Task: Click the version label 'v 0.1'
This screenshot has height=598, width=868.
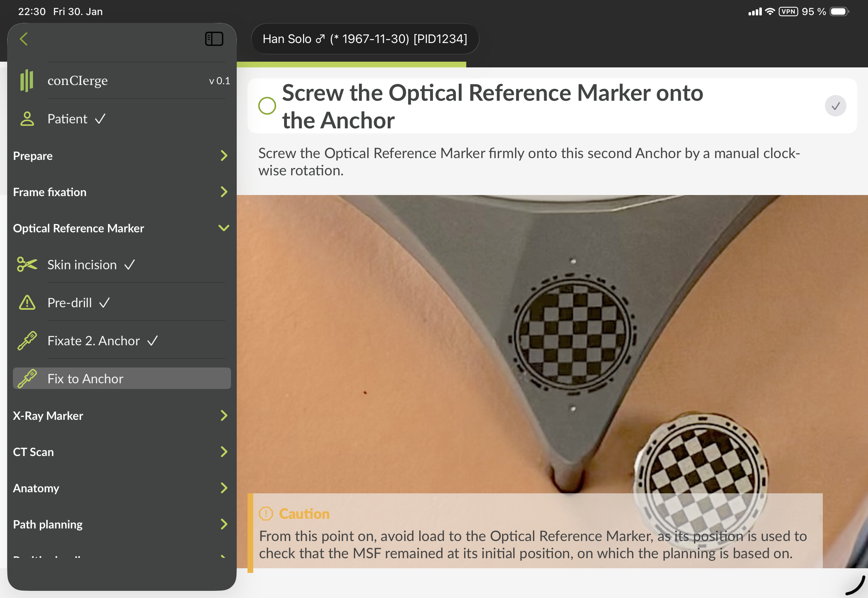Action: 220,81
